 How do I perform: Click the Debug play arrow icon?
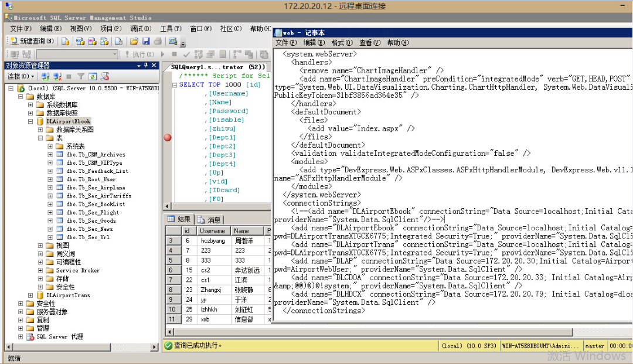pyautogui.click(x=163, y=54)
